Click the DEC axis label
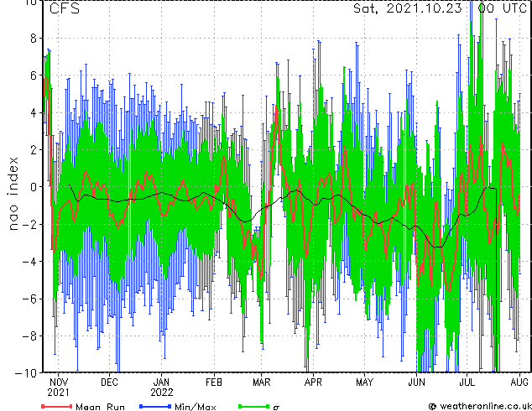Image resolution: width=532 pixels, height=411 pixels. tap(109, 382)
